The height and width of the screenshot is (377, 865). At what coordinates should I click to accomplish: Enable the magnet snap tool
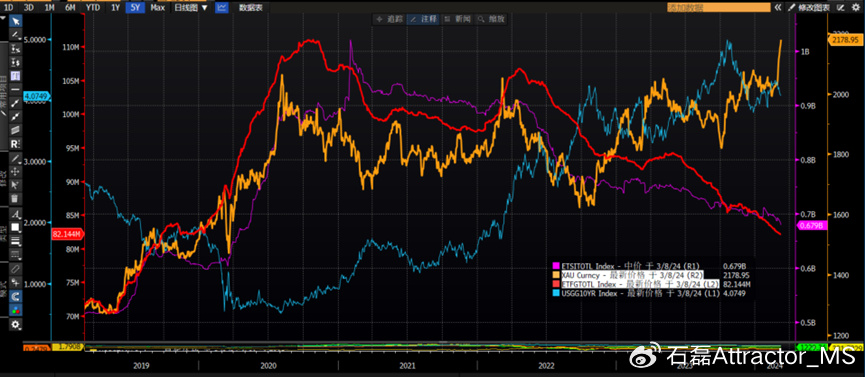point(15,296)
